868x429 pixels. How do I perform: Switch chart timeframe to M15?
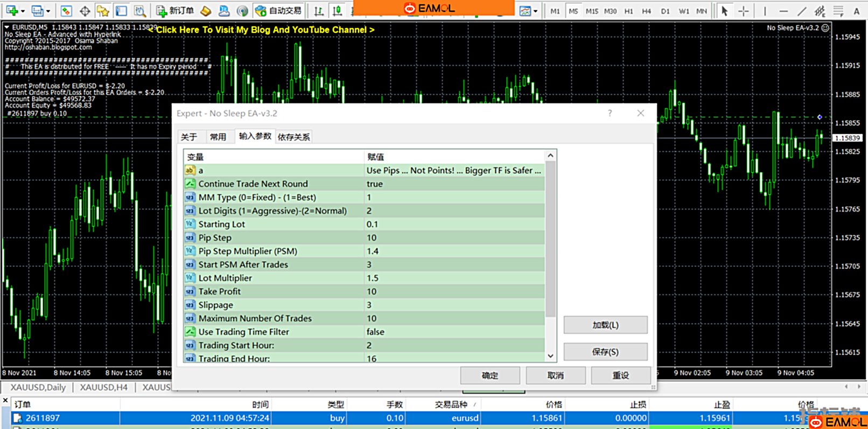point(591,11)
